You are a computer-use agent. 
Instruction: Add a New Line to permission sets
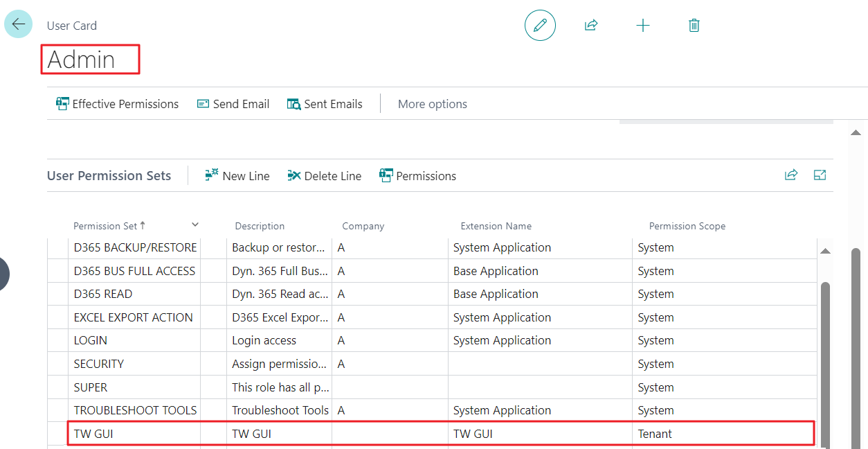[237, 176]
